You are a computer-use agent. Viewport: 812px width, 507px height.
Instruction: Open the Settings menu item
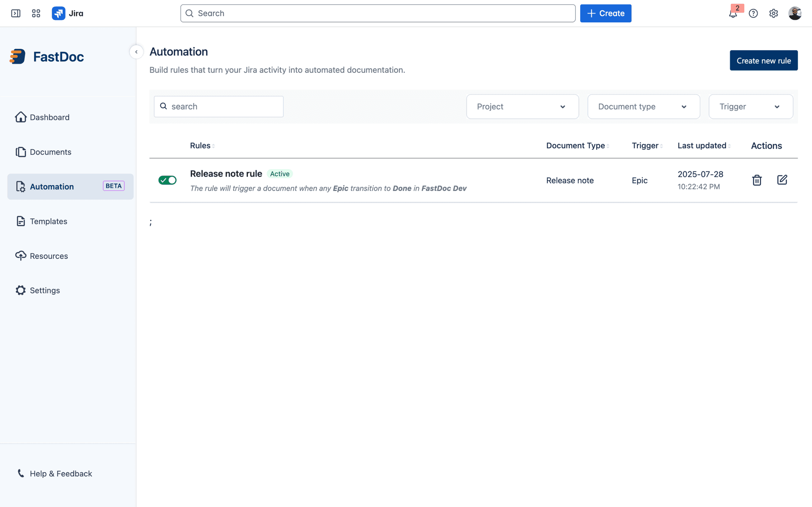tap(44, 290)
